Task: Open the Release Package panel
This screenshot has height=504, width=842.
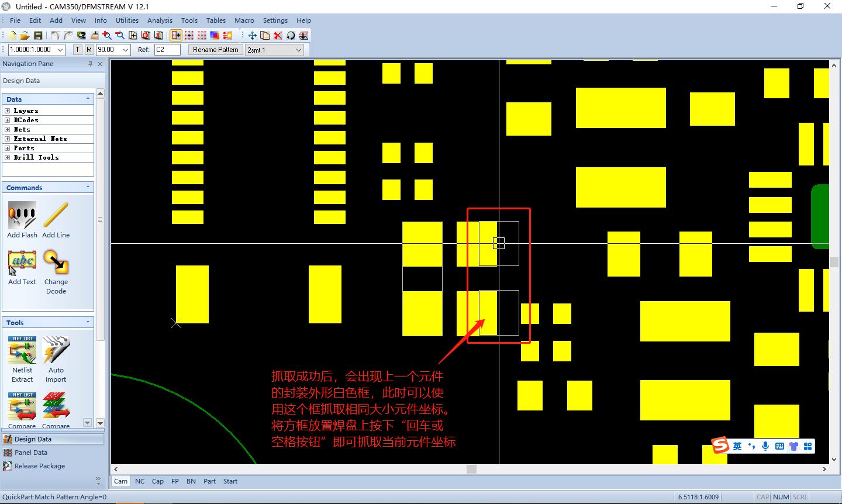Action: (x=39, y=466)
